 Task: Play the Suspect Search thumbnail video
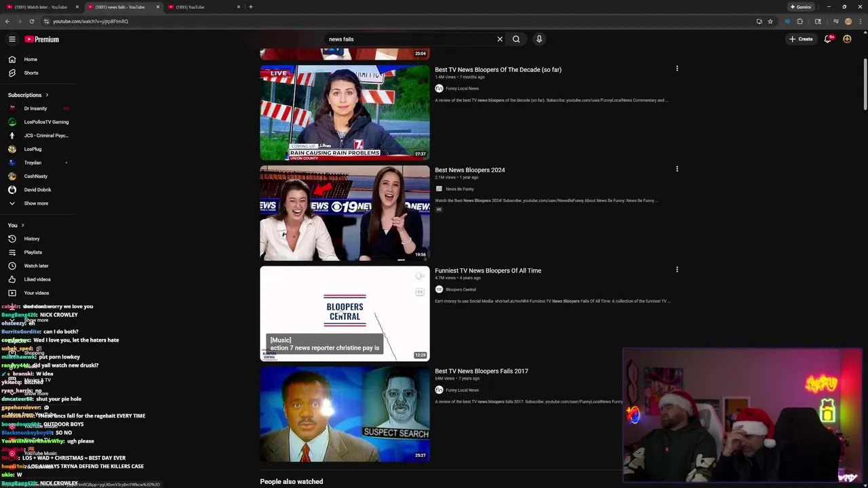click(344, 414)
